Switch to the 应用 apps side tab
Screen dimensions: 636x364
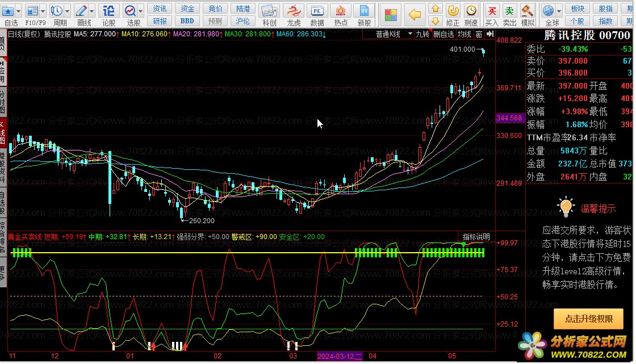3,72
